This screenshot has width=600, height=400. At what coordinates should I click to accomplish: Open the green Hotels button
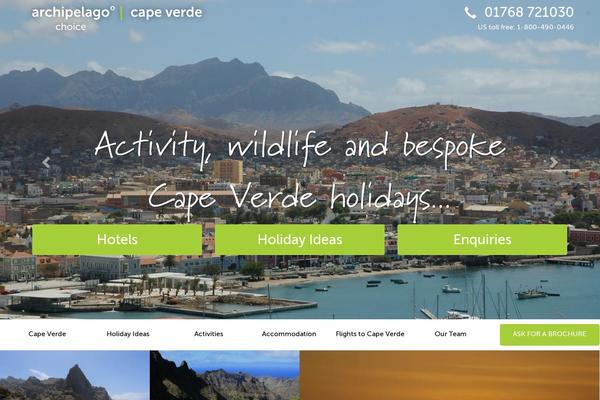(x=117, y=240)
